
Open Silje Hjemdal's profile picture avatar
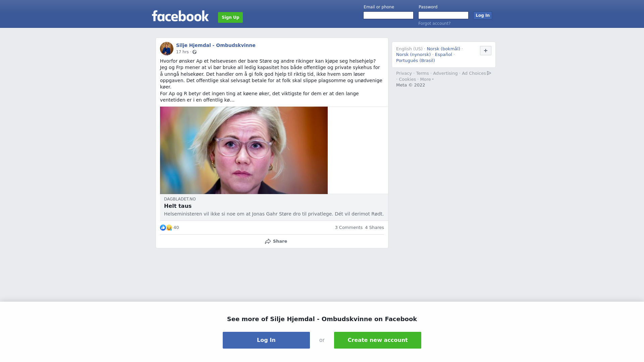(167, 49)
